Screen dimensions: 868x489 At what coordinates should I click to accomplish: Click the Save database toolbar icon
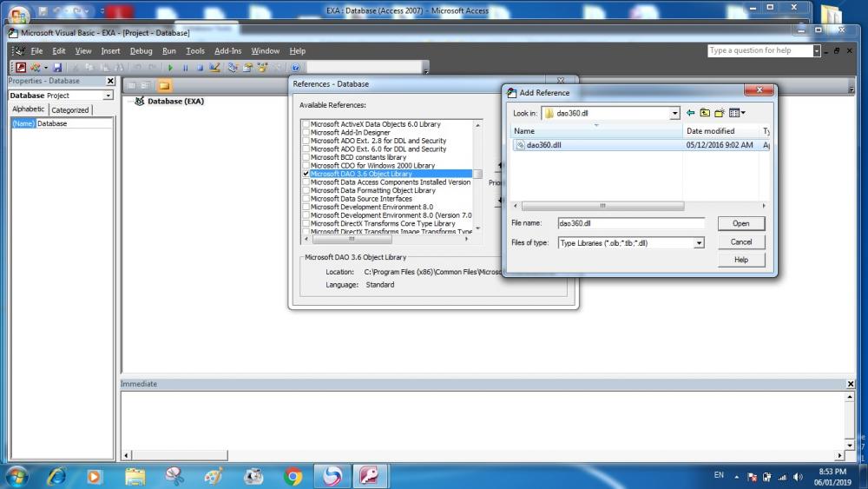56,68
